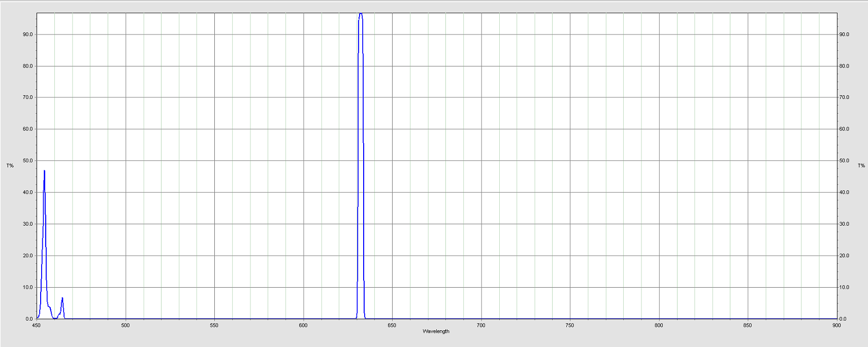The height and width of the screenshot is (347, 868).
Task: Click "60.0" on the right T% axis
Action: [844, 129]
